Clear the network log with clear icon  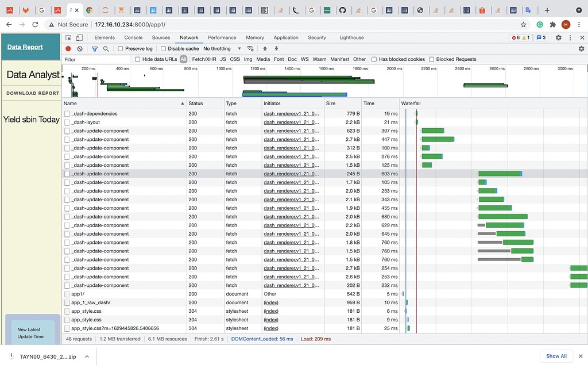coord(79,48)
